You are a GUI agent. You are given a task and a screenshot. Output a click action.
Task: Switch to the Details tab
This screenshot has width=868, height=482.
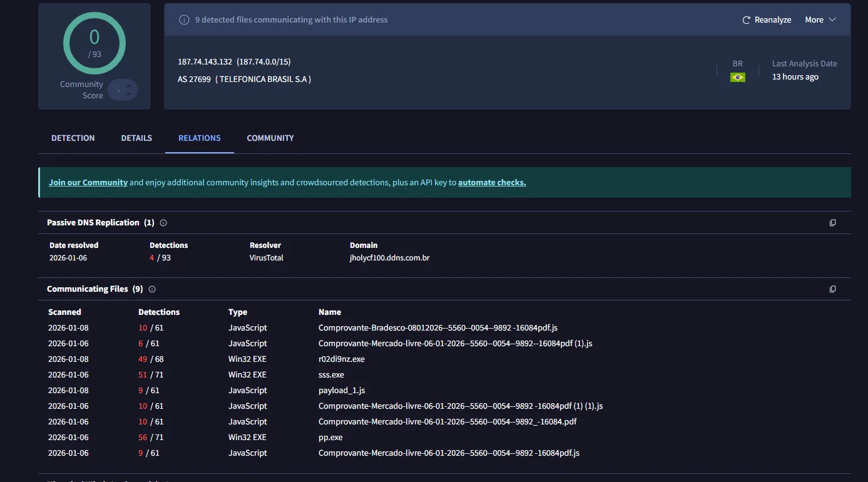136,138
